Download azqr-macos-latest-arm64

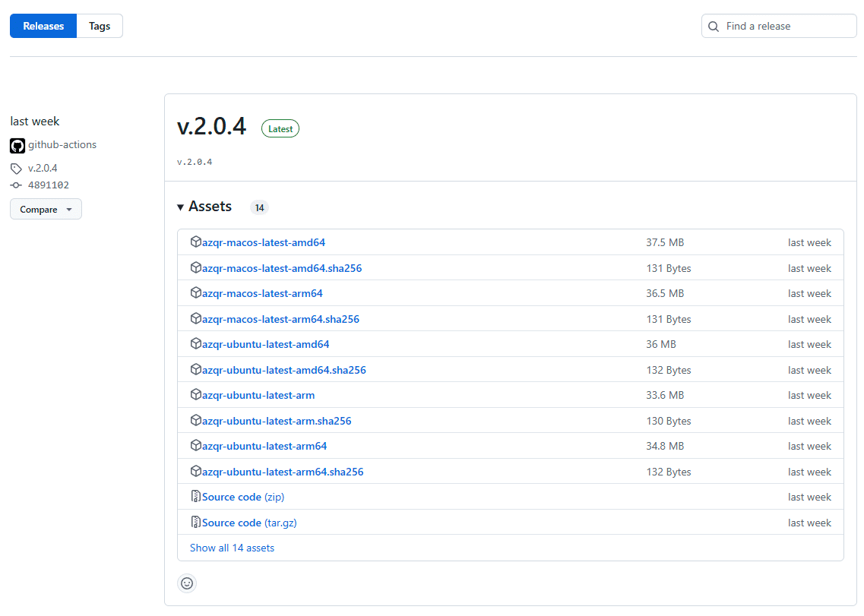(262, 293)
